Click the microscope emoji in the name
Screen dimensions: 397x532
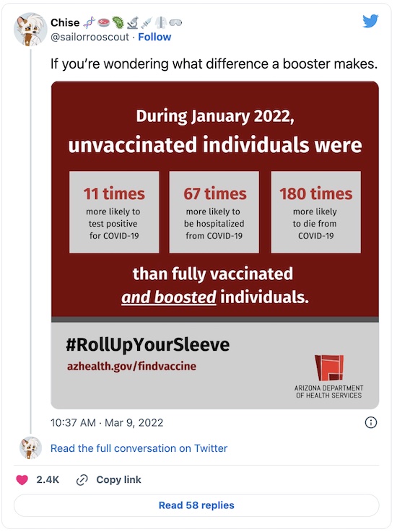click(x=132, y=22)
